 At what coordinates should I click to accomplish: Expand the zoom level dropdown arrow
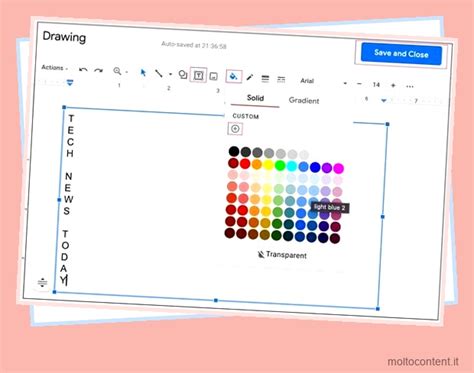pyautogui.click(x=127, y=72)
